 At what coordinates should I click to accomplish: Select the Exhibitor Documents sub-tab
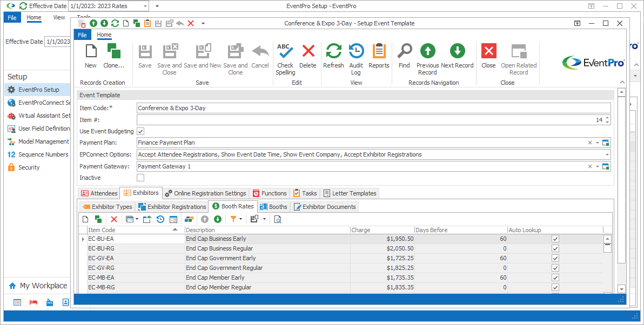pos(325,207)
